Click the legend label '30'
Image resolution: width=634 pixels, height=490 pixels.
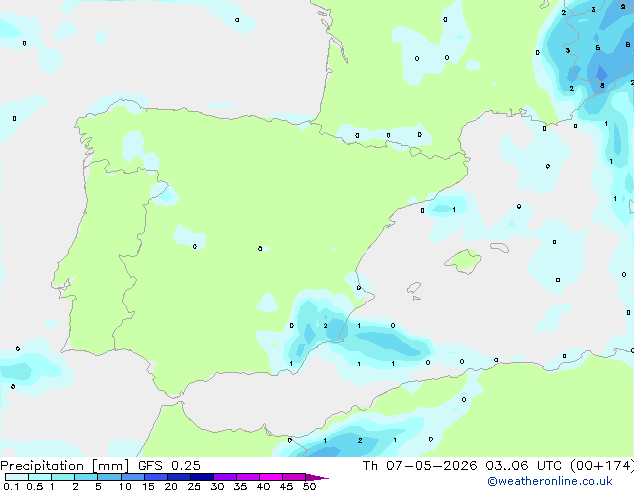click(x=217, y=486)
